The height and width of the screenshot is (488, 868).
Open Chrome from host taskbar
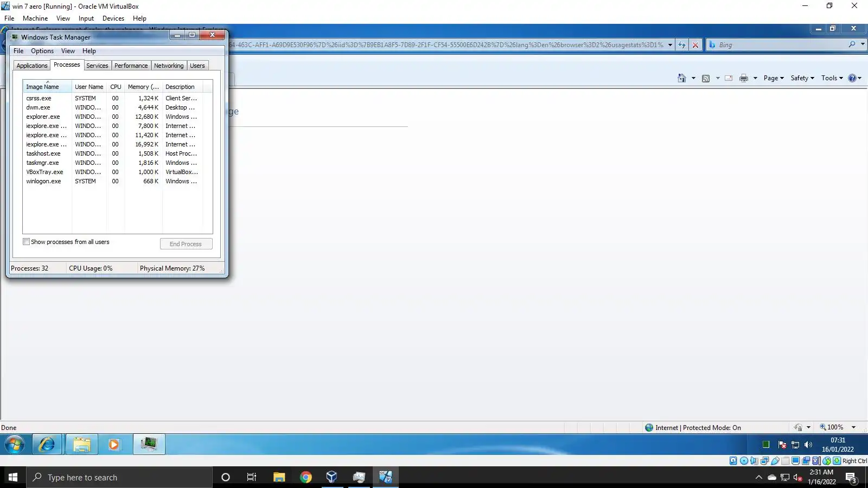306,477
